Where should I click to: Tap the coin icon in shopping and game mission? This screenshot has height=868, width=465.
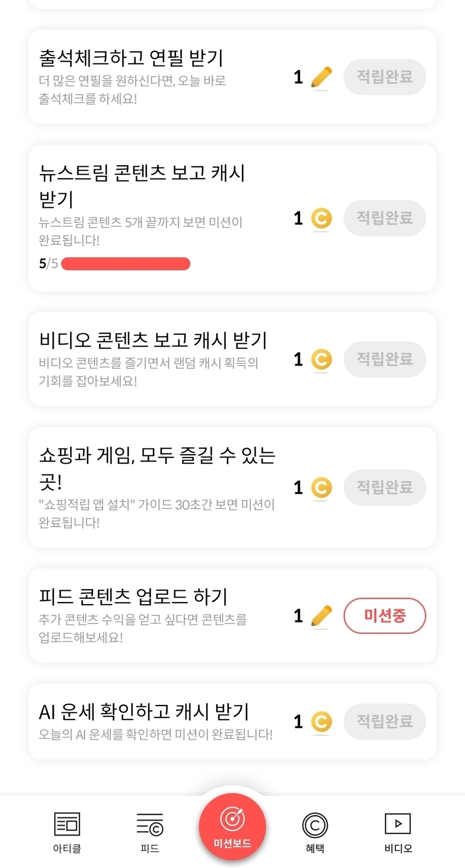(321, 488)
